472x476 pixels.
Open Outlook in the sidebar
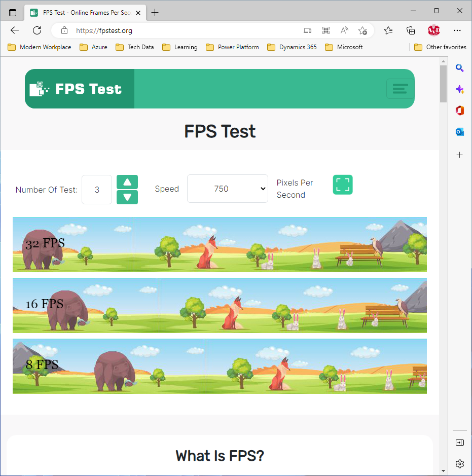coord(459,132)
